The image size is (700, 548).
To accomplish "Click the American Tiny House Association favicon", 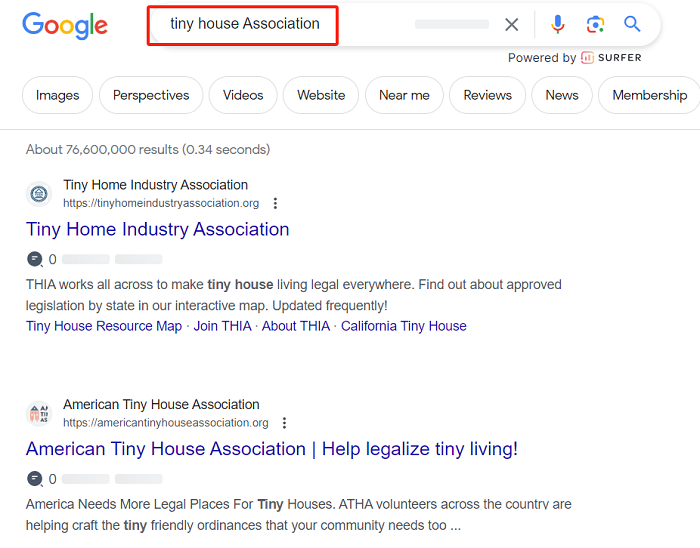I will point(39,414).
